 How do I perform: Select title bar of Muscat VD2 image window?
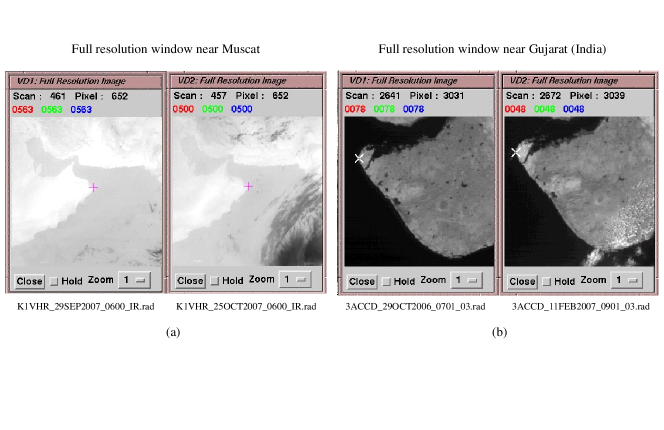pyautogui.click(x=246, y=81)
